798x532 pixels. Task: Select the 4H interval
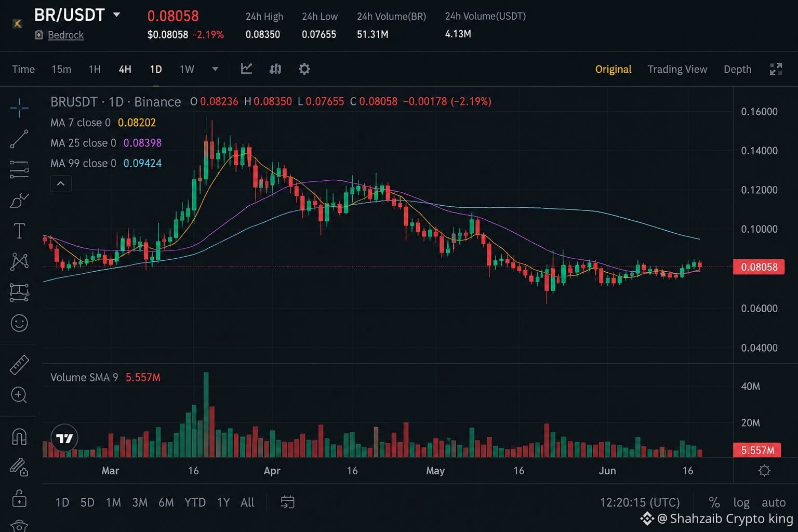click(x=125, y=69)
